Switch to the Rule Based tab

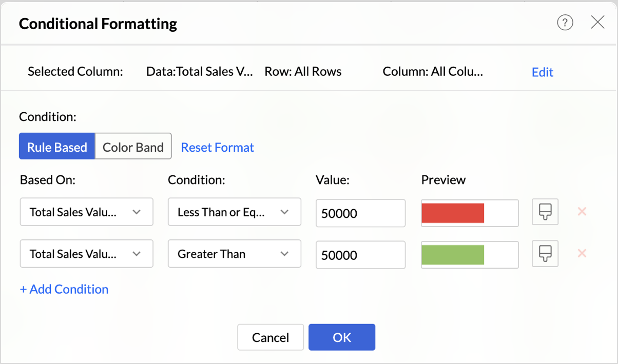coord(57,147)
